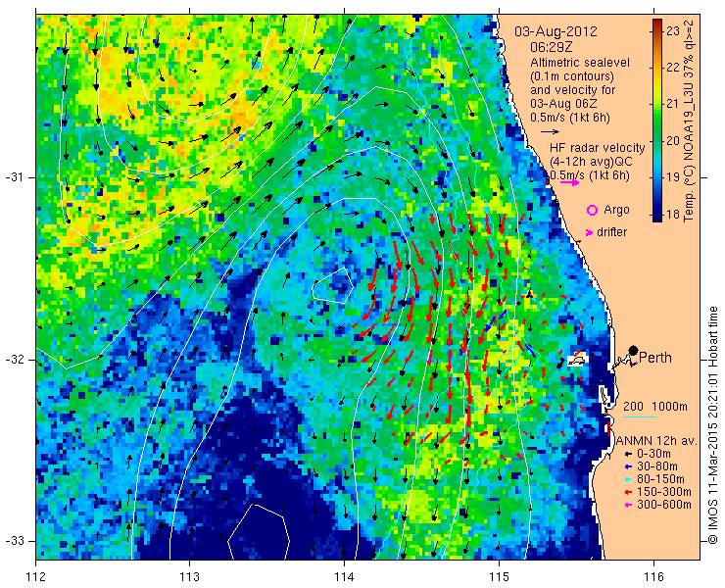Click the 'Altimetric sealevel' label

[580, 62]
